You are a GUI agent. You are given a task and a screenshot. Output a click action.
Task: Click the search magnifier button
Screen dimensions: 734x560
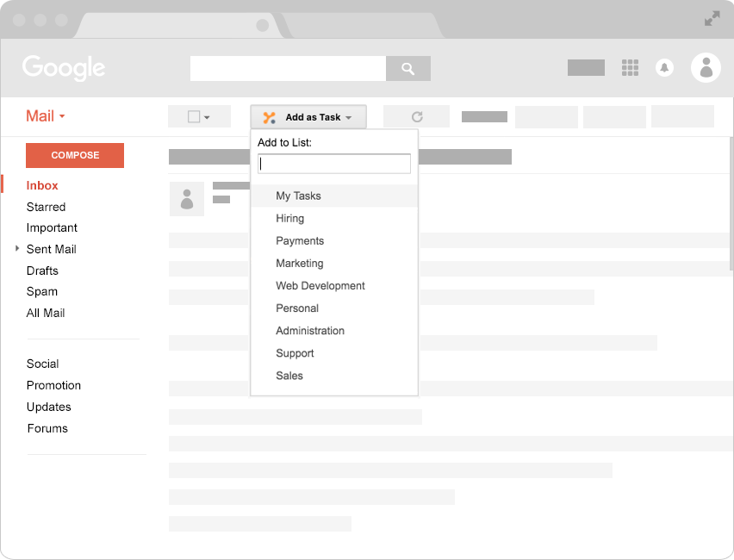[x=407, y=69]
